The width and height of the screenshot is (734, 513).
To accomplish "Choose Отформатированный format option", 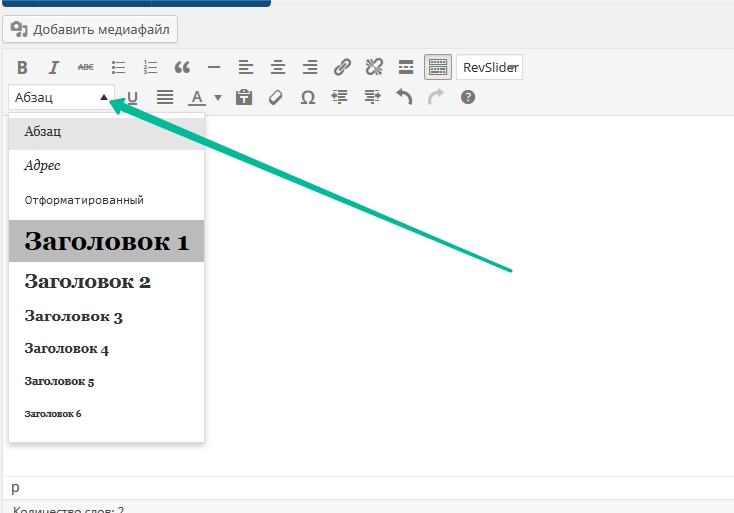I will point(84,200).
